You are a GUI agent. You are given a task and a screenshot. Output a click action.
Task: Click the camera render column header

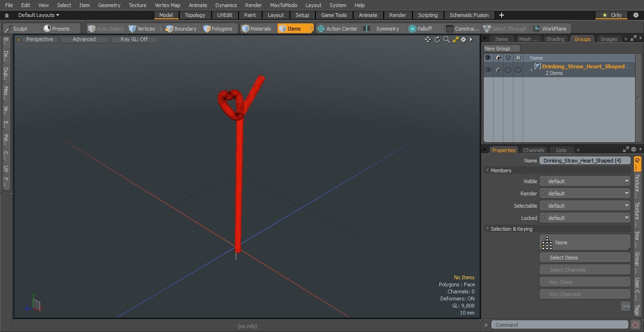pos(498,58)
